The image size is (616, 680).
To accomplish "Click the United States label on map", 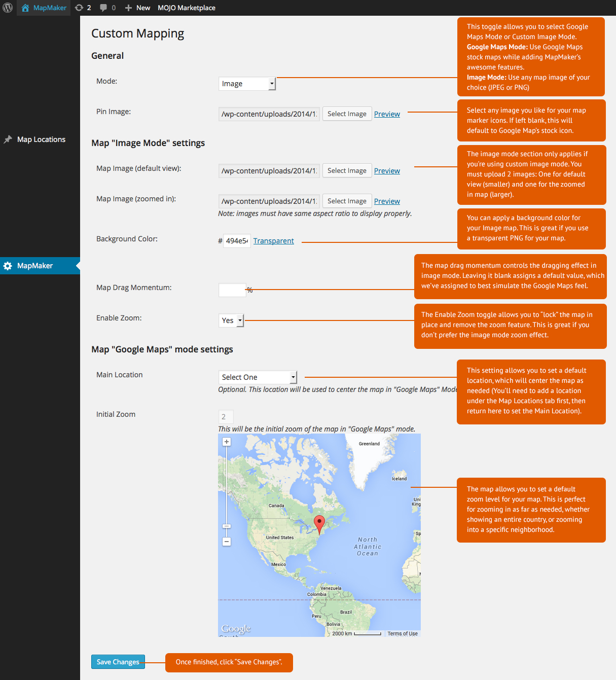I will (280, 538).
